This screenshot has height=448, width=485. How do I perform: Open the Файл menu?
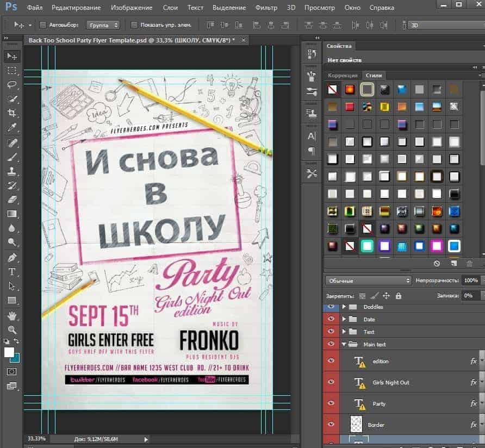tap(35, 8)
